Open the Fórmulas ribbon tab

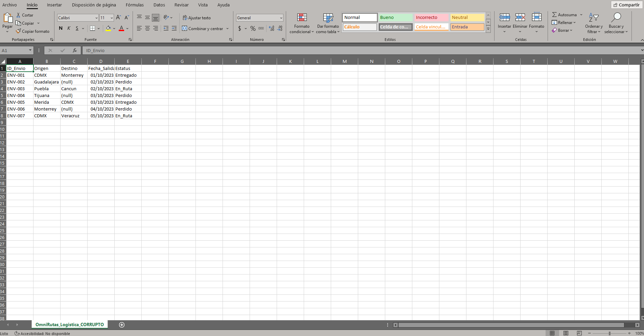[x=135, y=5]
